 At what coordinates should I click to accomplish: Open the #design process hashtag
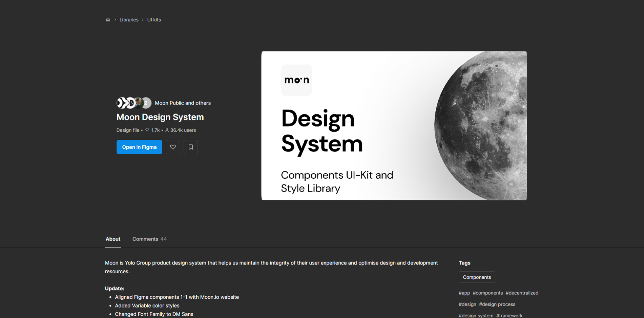(x=497, y=304)
